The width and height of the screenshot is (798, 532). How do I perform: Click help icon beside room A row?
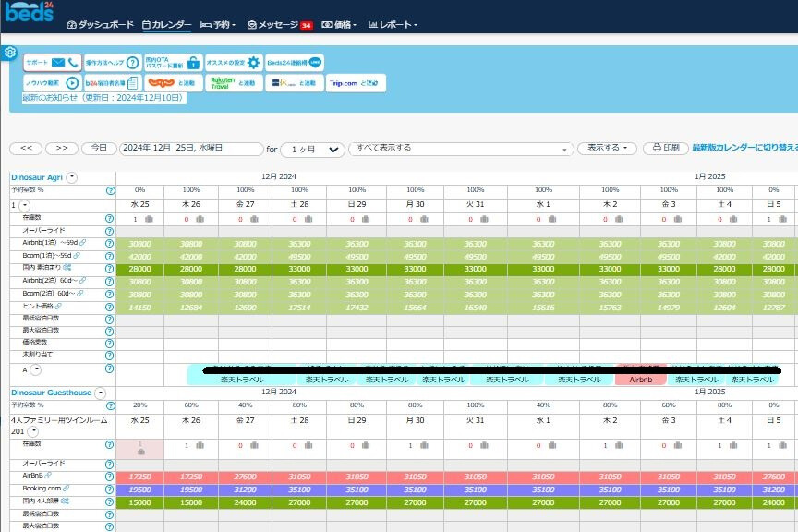click(x=109, y=369)
